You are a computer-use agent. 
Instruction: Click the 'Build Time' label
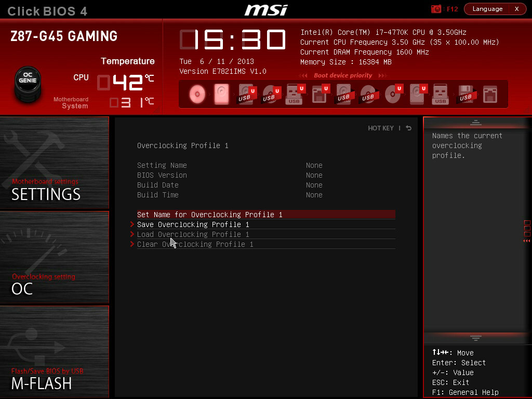click(158, 195)
